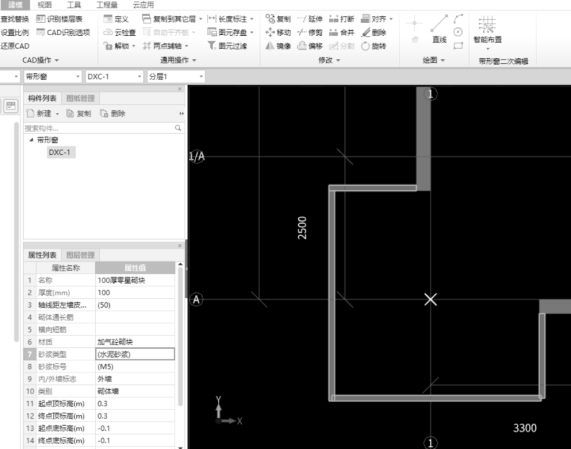Select the 两点辅轴 two-point auxiliary axis tool

pos(165,46)
